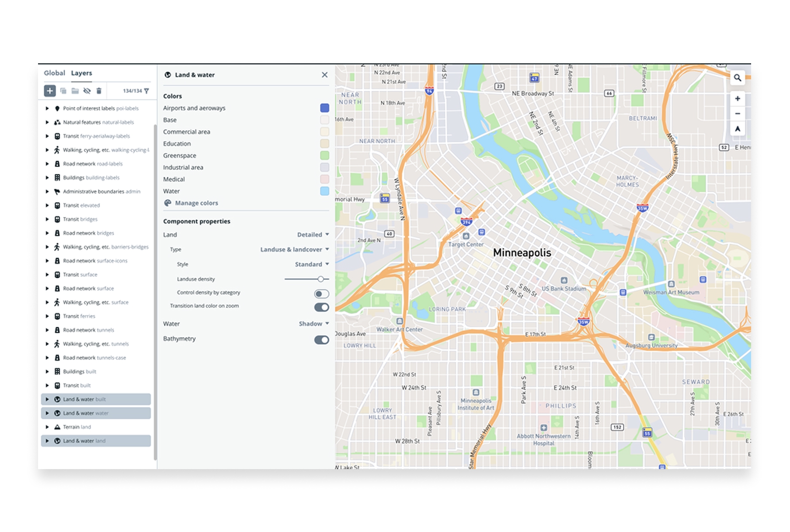The image size is (790, 532).
Task: Select the Layers tab
Action: pyautogui.click(x=81, y=73)
